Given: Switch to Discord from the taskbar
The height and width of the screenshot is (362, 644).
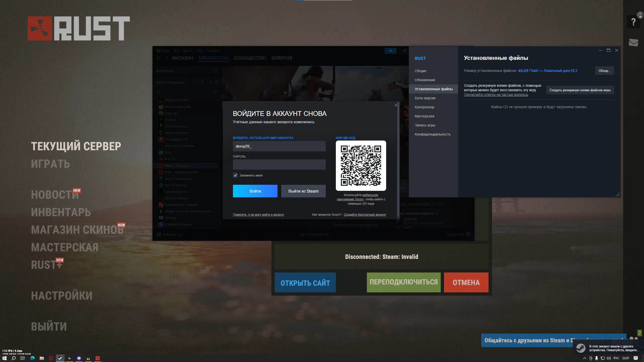Looking at the screenshot, I should point(79,358).
